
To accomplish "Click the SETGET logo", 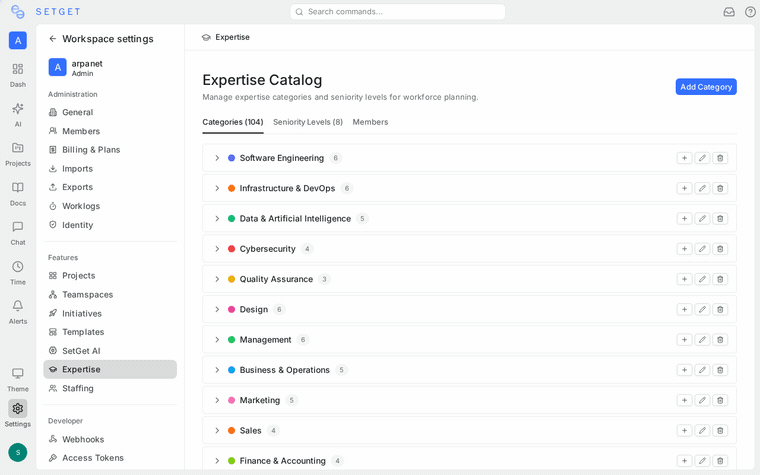I will click(46, 12).
